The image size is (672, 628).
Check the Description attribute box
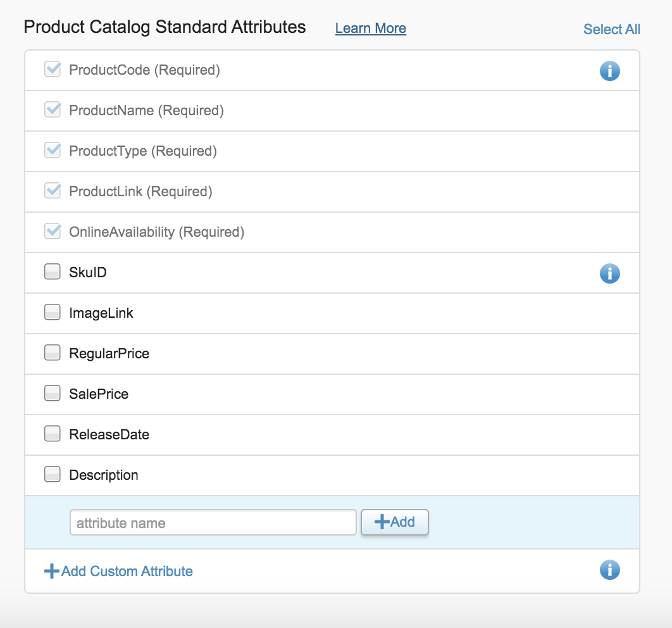click(x=53, y=475)
